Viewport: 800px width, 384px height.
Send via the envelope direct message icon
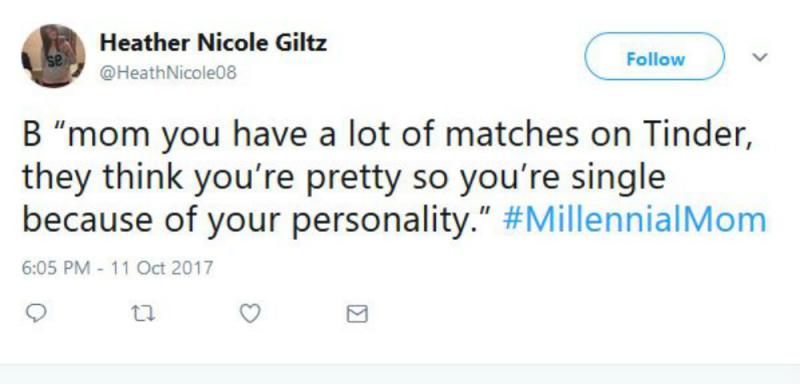357,314
